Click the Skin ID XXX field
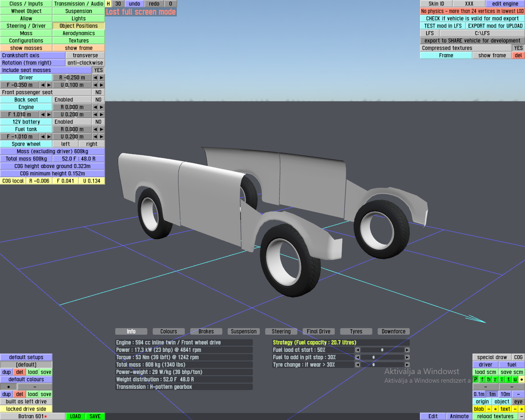Screen dimensions: 525x420 tap(469, 4)
